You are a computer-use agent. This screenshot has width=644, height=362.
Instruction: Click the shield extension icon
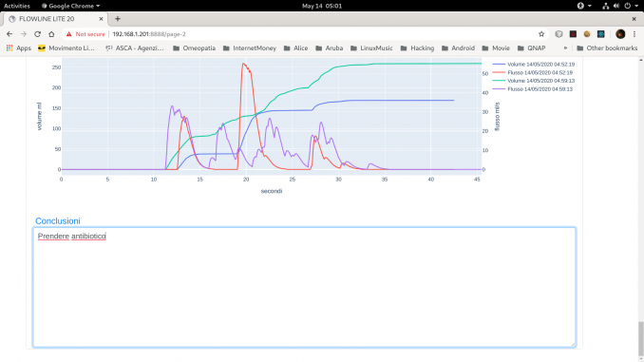coord(559,34)
